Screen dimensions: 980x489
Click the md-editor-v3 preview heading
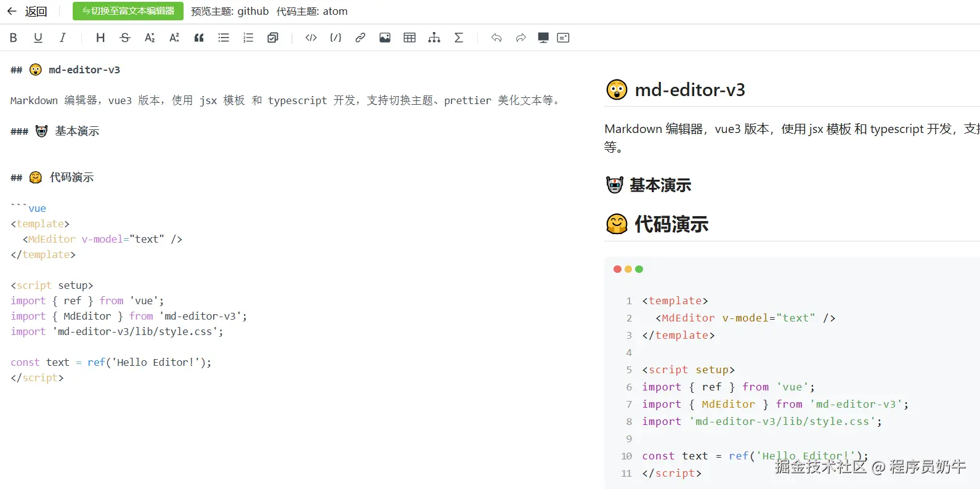(676, 90)
